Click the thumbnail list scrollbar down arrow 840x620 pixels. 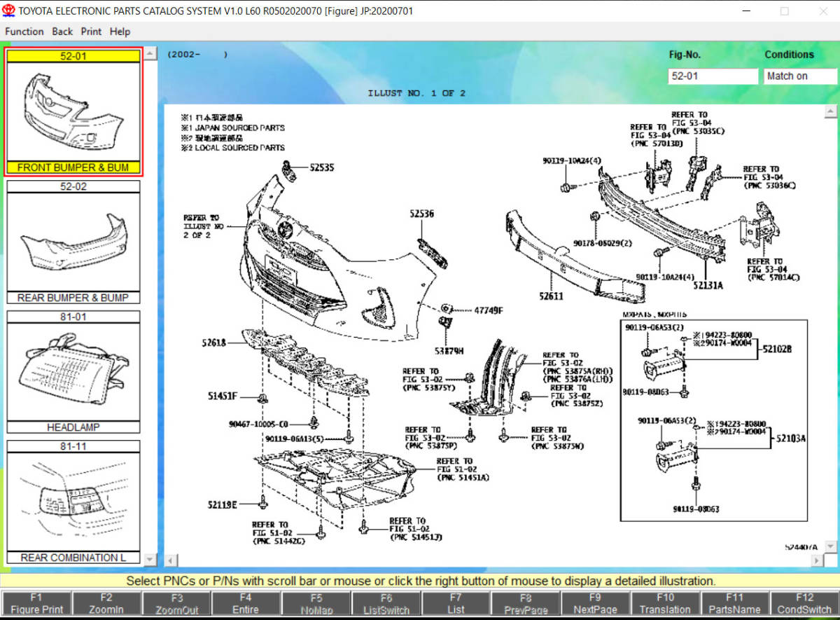click(x=151, y=560)
